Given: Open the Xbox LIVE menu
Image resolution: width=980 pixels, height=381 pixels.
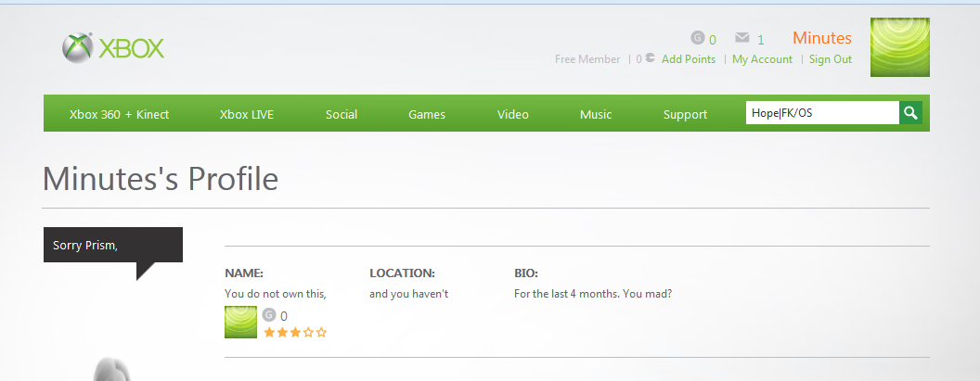Looking at the screenshot, I should click(x=247, y=114).
